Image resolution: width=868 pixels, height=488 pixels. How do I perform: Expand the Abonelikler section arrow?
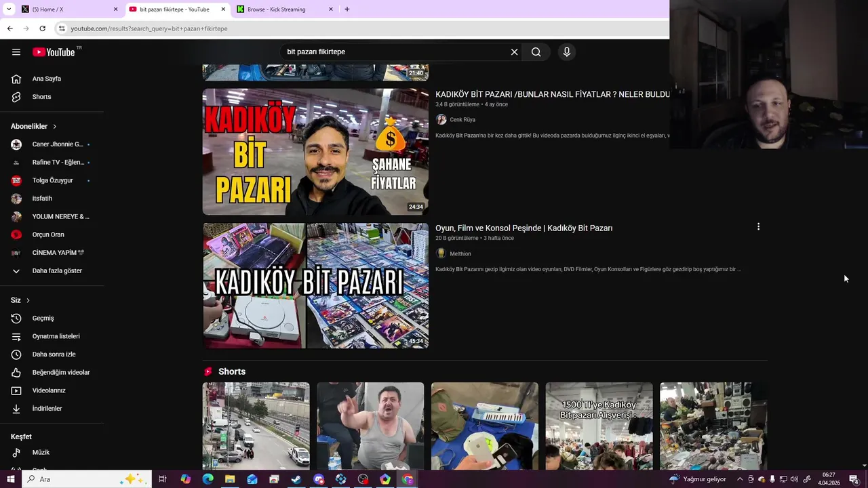coord(55,127)
